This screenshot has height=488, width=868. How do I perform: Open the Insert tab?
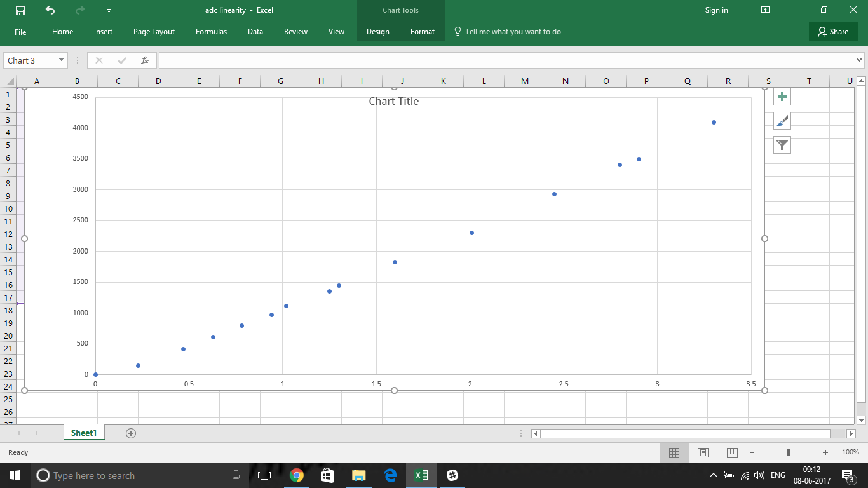[103, 32]
